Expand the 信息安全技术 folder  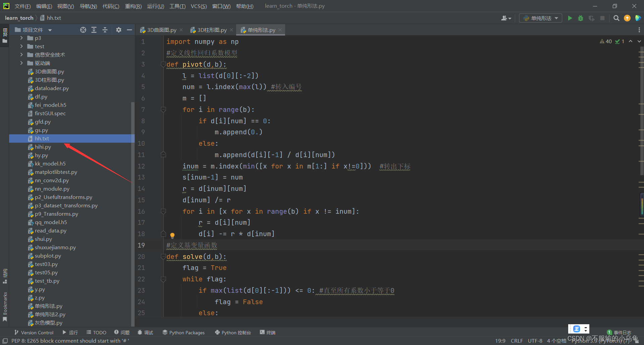click(x=21, y=55)
